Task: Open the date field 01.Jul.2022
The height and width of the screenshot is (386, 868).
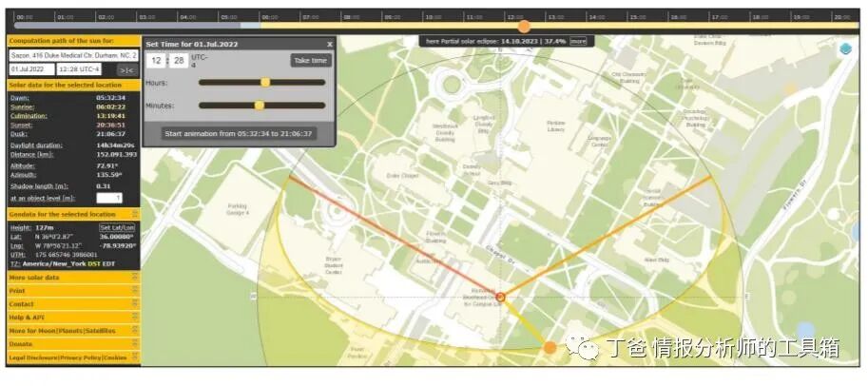Action: 32,69
